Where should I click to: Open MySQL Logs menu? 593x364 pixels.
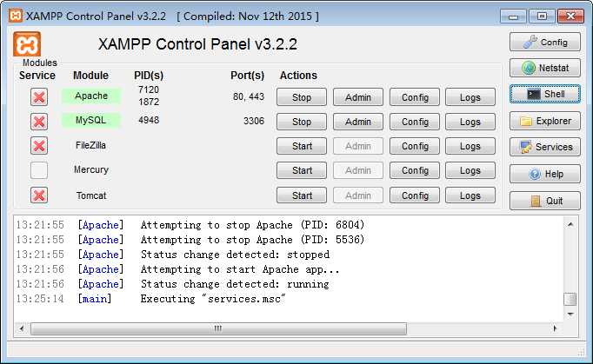470,122
